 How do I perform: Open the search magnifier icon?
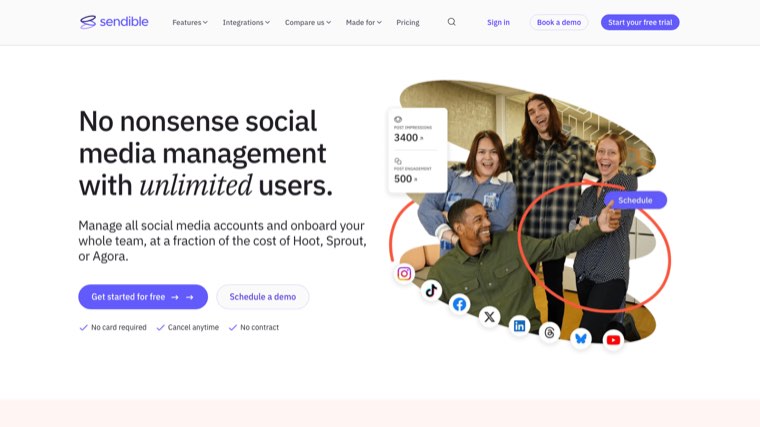pyautogui.click(x=451, y=22)
